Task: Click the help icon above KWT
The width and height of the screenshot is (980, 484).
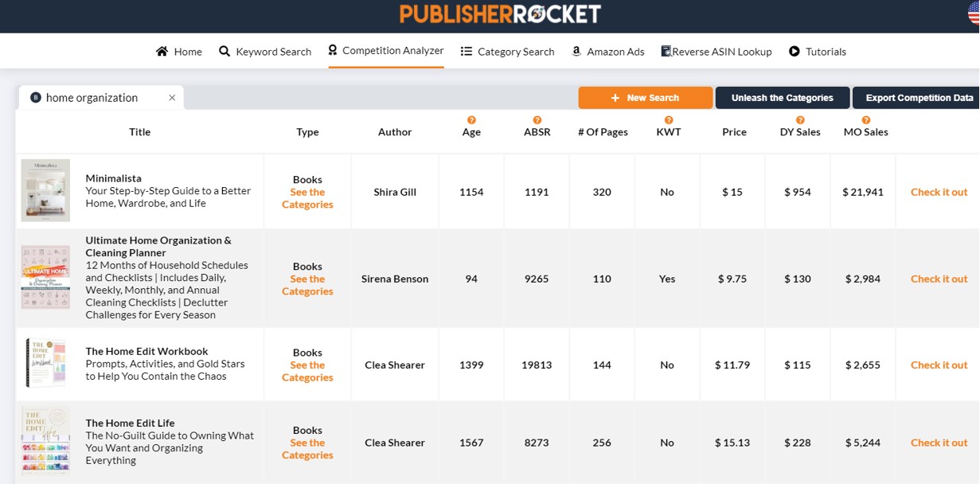Action: [669, 120]
